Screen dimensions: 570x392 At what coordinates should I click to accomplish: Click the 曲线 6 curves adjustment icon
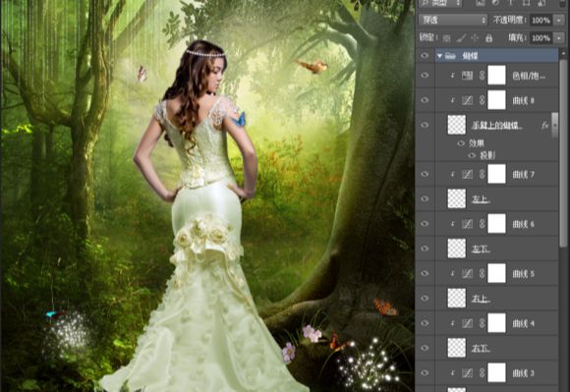tap(467, 224)
